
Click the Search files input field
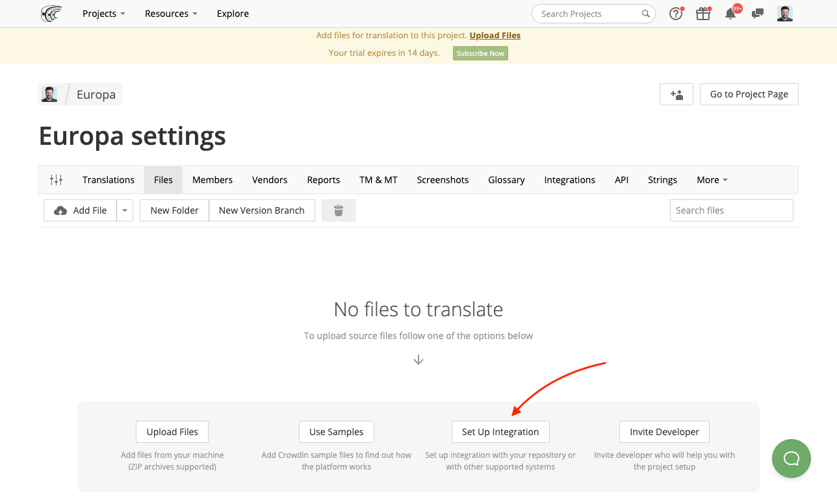732,210
